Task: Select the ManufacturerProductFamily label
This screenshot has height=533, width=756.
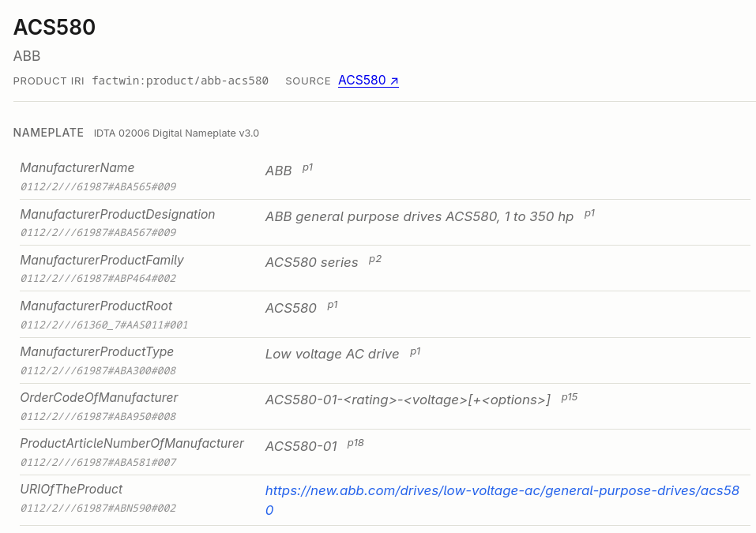Action: pos(102,261)
